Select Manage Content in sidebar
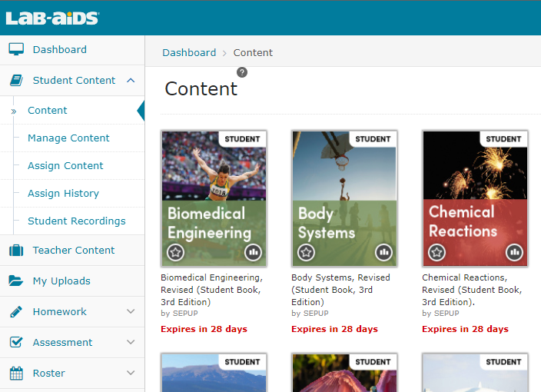 (68, 138)
